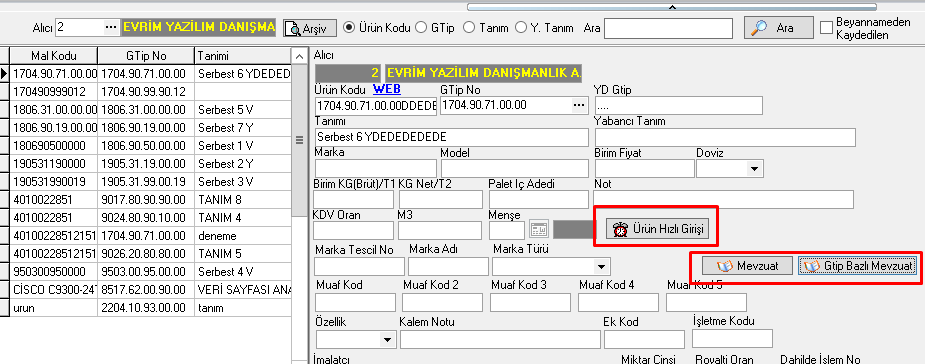This screenshot has height=364, width=925.
Task: Select the Tanım radio option
Action: pyautogui.click(x=469, y=27)
